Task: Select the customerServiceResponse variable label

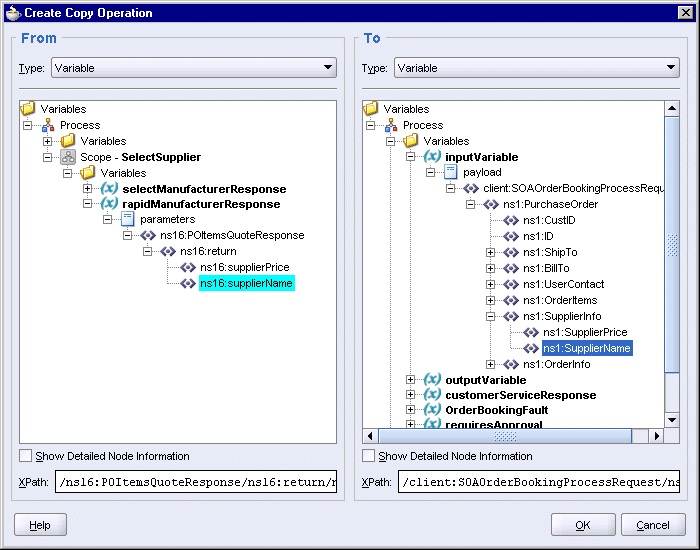Action: [521, 395]
